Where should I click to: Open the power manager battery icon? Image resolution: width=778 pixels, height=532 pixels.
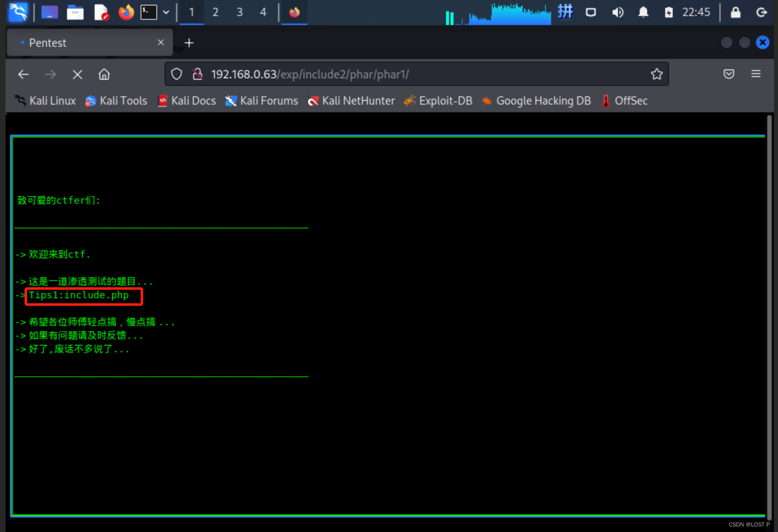coord(669,12)
